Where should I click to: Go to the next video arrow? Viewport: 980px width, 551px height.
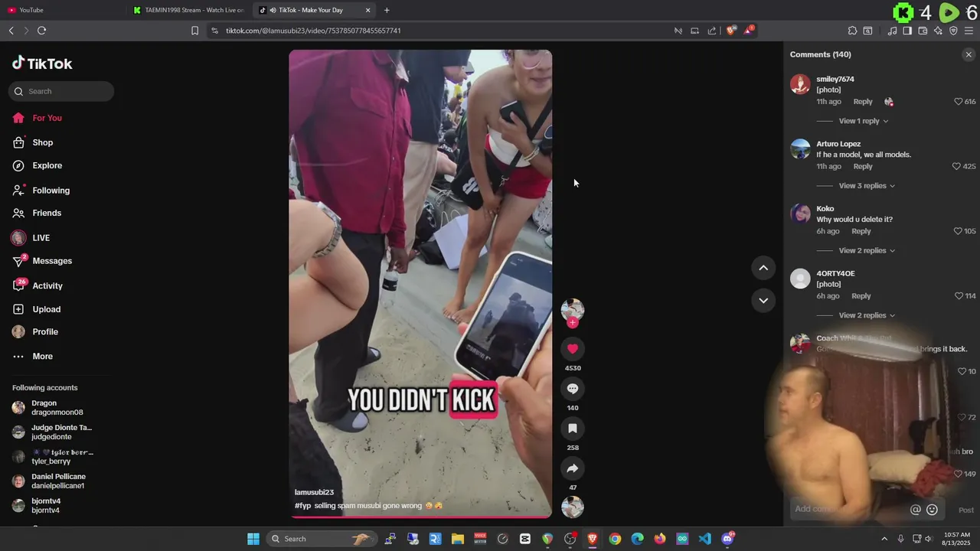click(x=763, y=301)
